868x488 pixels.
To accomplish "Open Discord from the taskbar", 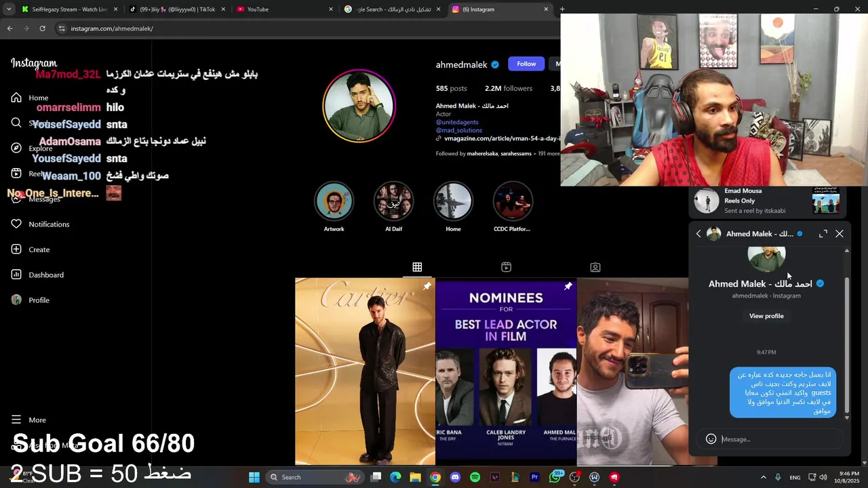I will 455,477.
